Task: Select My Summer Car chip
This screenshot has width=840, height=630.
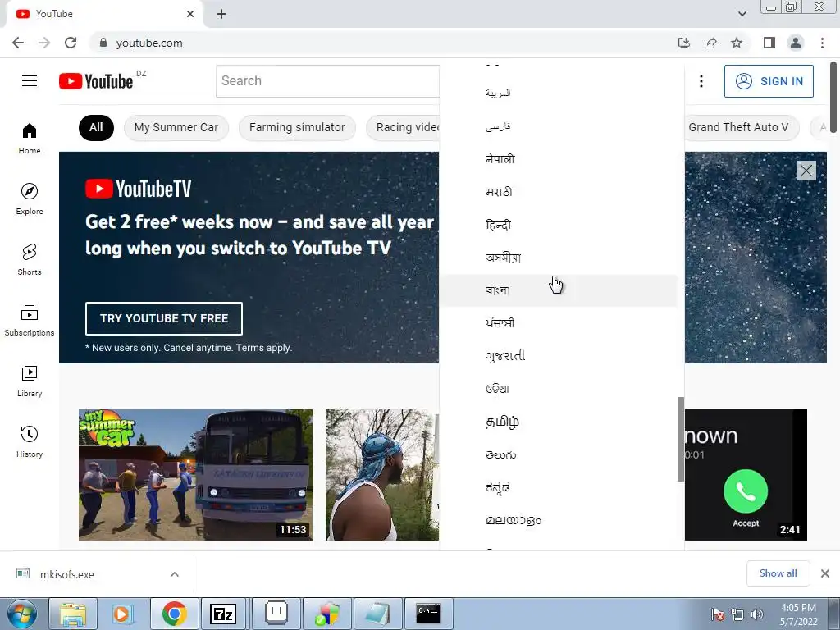Action: click(176, 127)
